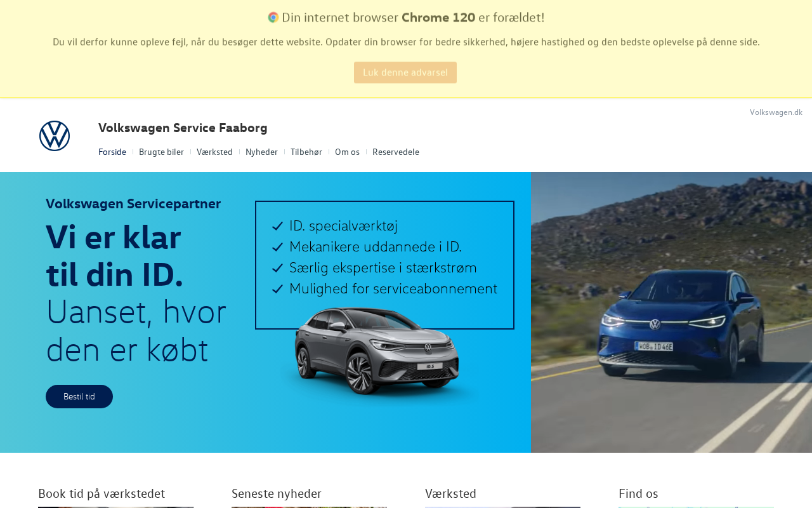This screenshot has width=812, height=508.
Task: Open the Book tid på værkstedet section
Action: click(101, 493)
